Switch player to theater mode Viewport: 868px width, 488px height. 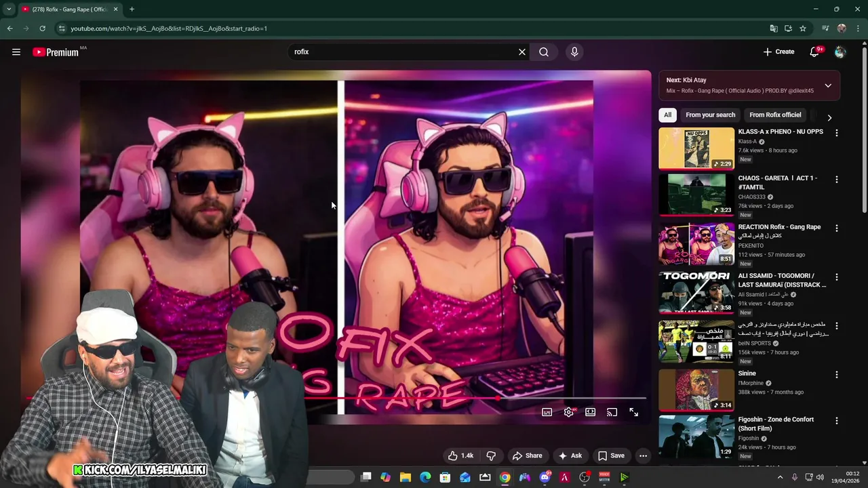tap(591, 412)
